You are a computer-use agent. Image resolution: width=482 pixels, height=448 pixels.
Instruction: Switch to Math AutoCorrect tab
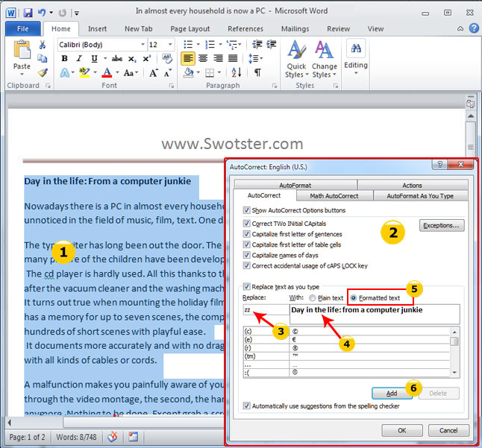334,196
